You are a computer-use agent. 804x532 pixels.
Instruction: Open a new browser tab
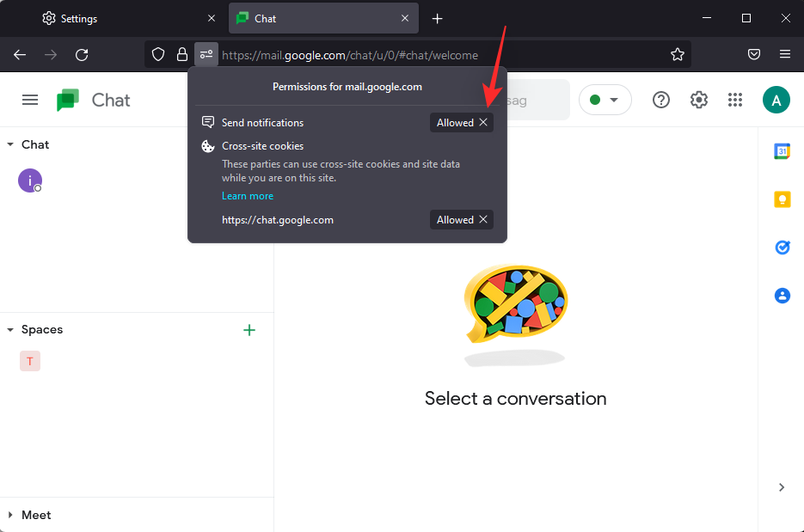437,18
